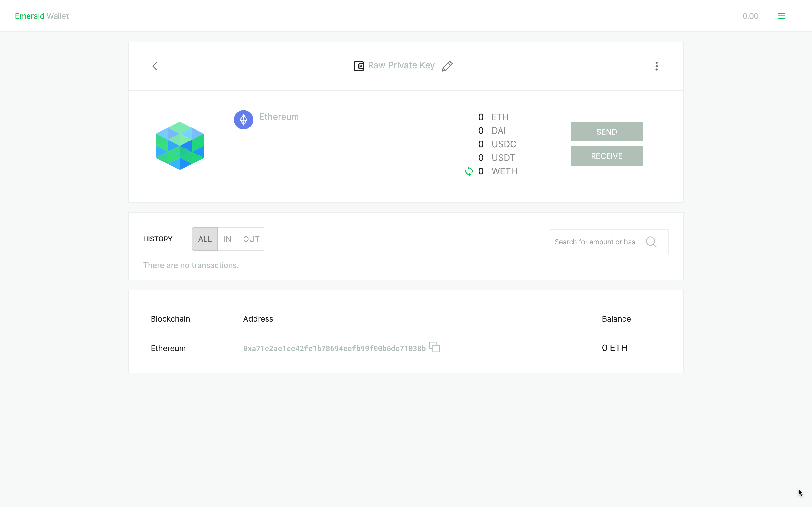Copy the Ethereum address using the copy icon

tap(435, 347)
